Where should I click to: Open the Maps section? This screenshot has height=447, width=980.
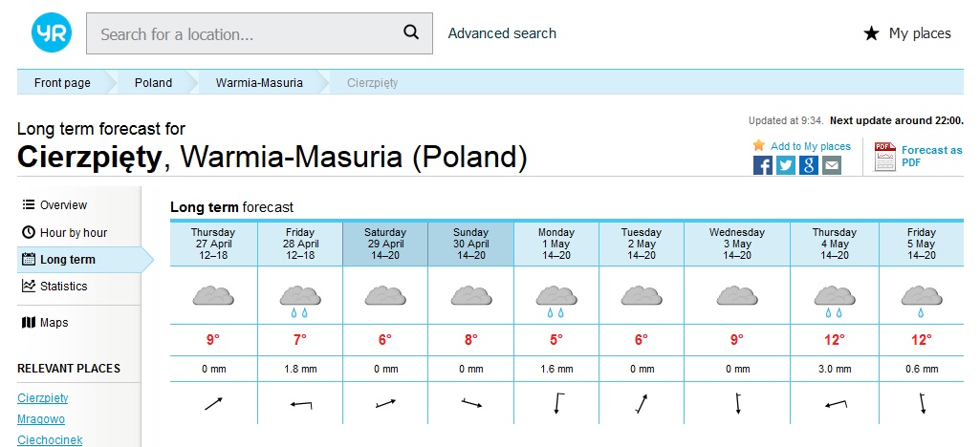[x=54, y=323]
